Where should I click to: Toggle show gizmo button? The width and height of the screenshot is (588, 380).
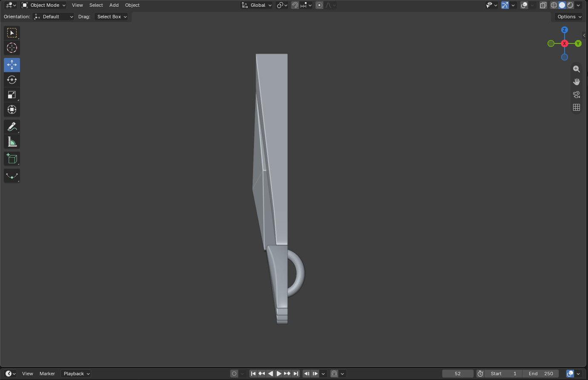505,5
